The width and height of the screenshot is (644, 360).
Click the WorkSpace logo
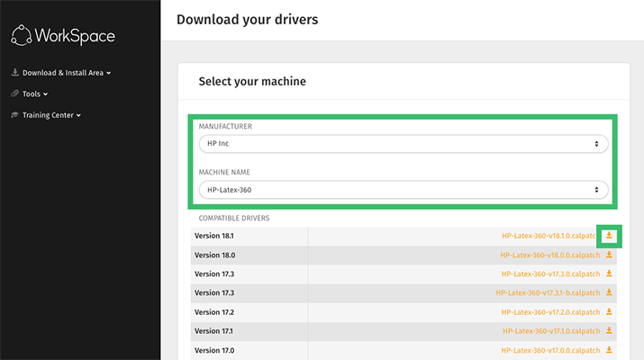pyautogui.click(x=63, y=36)
